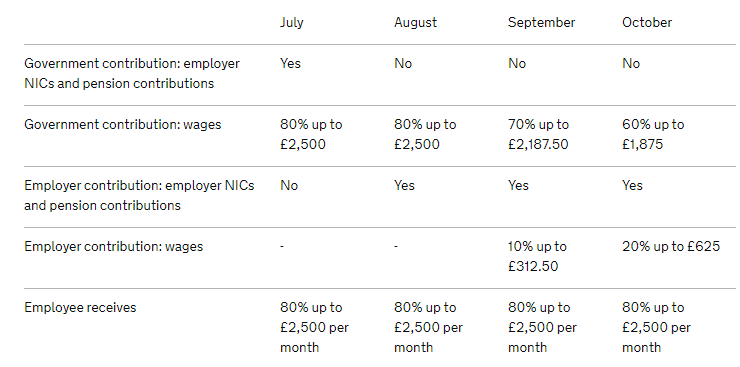This screenshot has width=740, height=367.
Task: Click the July 'No' employer NICs cell
Action: (289, 185)
